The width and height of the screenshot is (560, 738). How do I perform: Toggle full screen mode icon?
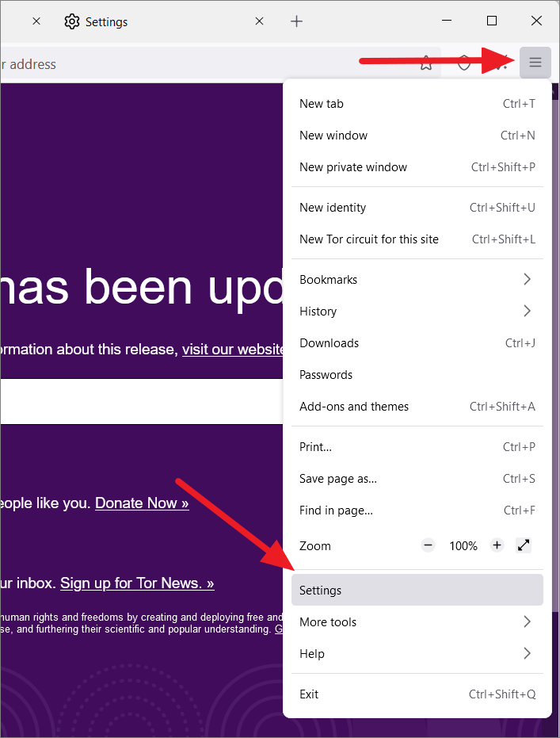(524, 545)
